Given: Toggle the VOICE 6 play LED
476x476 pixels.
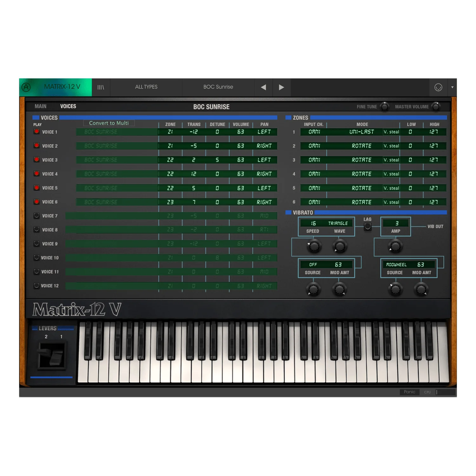Looking at the screenshot, I should click(x=36, y=202).
